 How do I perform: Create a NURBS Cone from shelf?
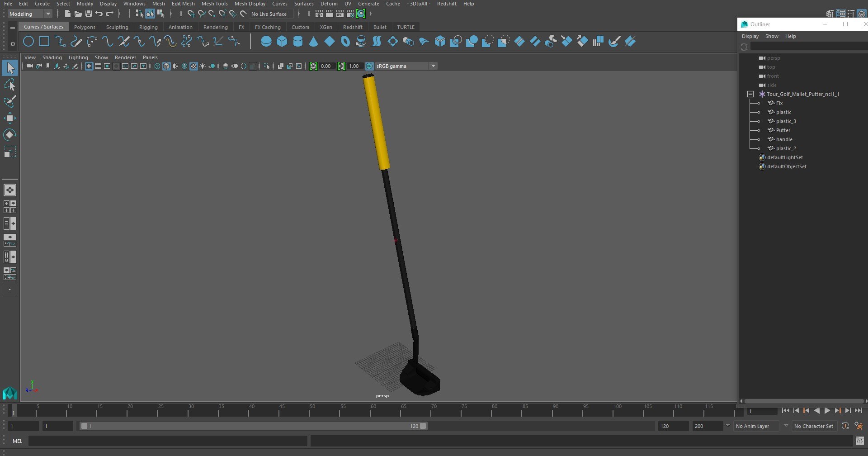[x=314, y=42]
